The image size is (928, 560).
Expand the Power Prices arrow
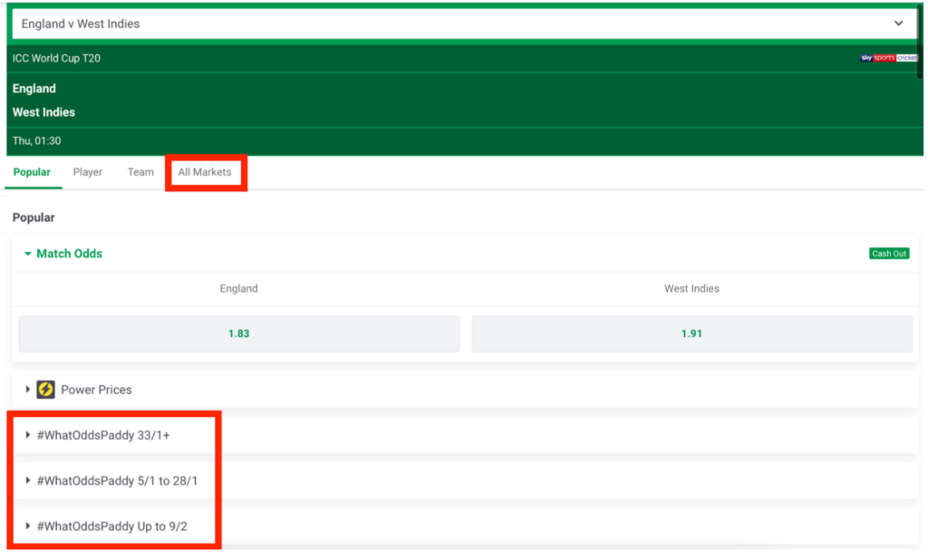pyautogui.click(x=28, y=390)
